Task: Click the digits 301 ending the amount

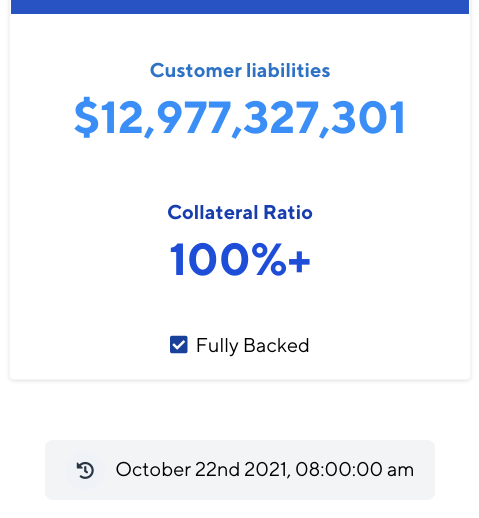Action: coord(369,117)
